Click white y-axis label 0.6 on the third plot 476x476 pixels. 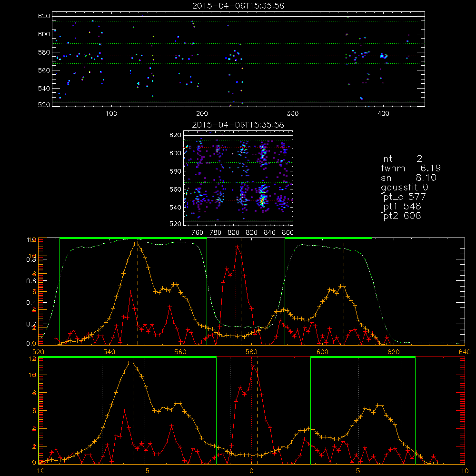tap(31, 281)
